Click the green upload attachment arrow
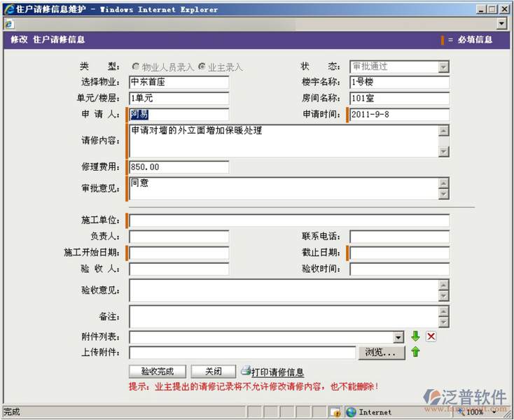 [415, 352]
